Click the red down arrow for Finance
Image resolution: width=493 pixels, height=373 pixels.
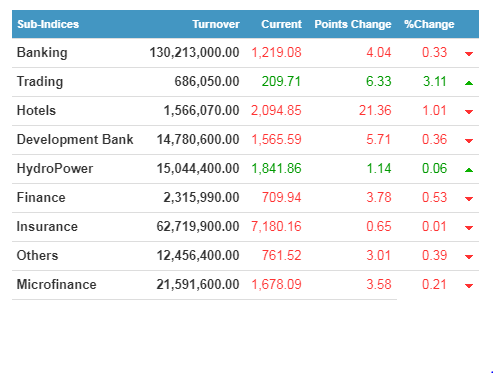(x=469, y=199)
